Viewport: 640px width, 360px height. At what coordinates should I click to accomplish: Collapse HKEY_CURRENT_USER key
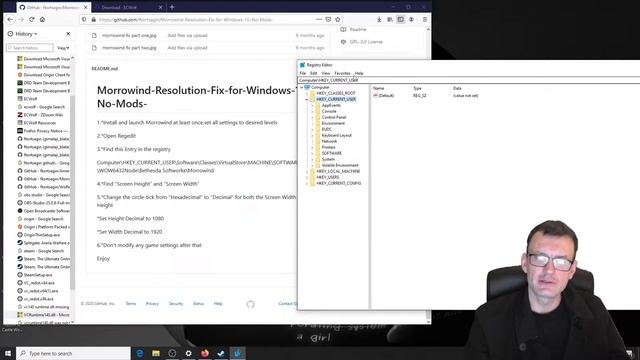[x=307, y=99]
